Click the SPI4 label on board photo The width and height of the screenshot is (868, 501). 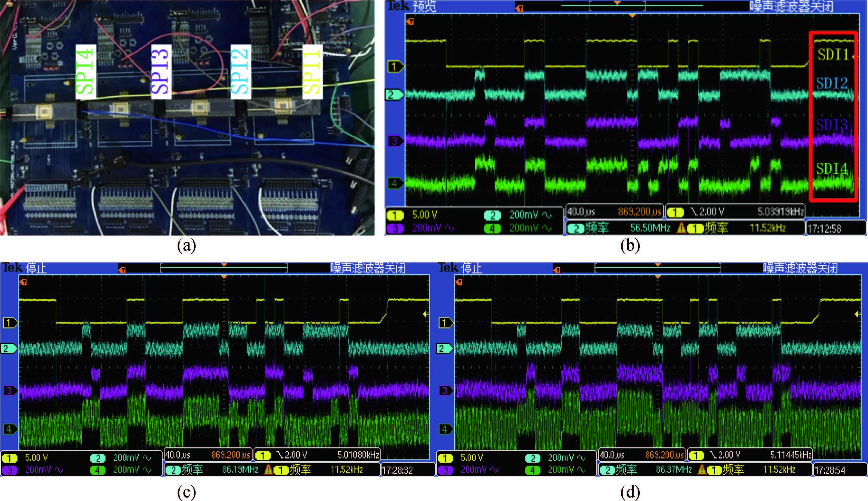pos(85,72)
